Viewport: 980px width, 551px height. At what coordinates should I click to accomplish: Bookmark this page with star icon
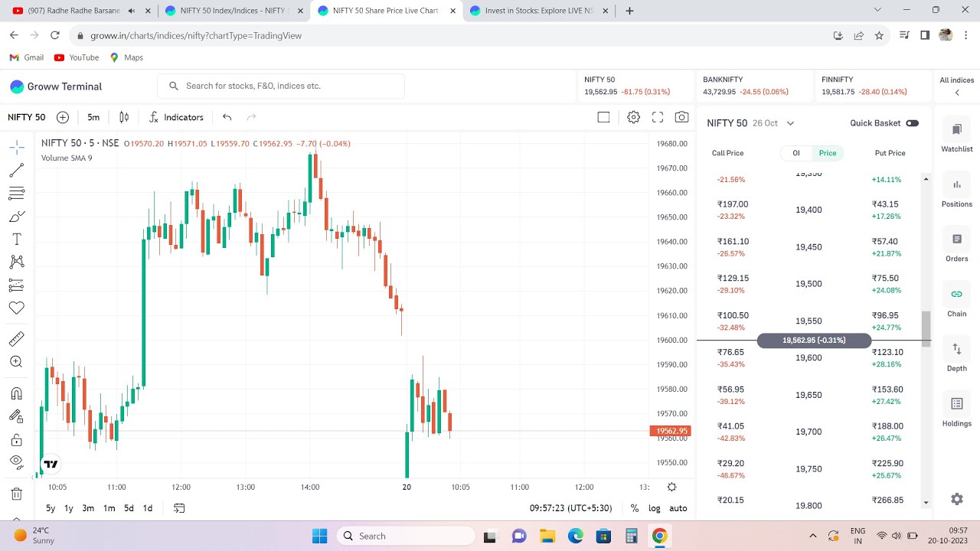pos(879,35)
